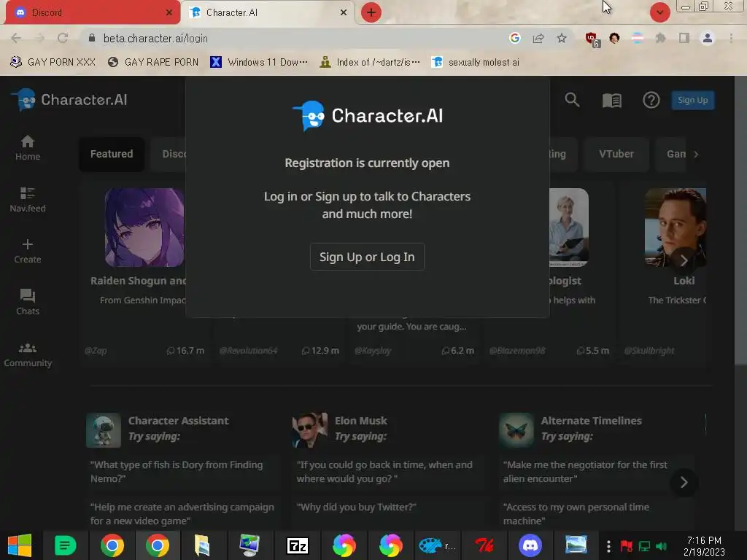Viewport: 747px width, 560px height.
Task: Click the site lock icon
Action: click(x=92, y=38)
